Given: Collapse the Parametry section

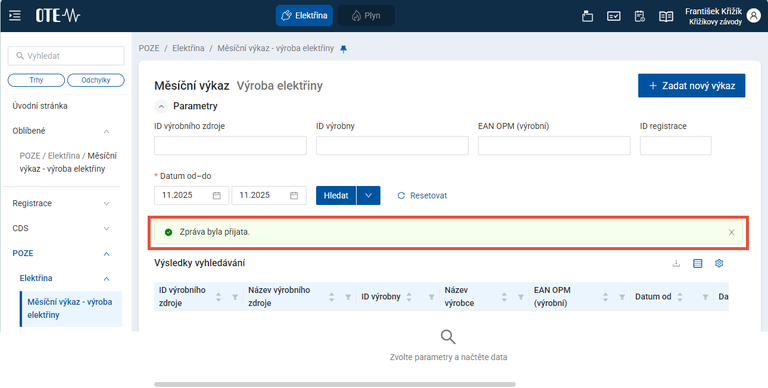Looking at the screenshot, I should click(161, 106).
